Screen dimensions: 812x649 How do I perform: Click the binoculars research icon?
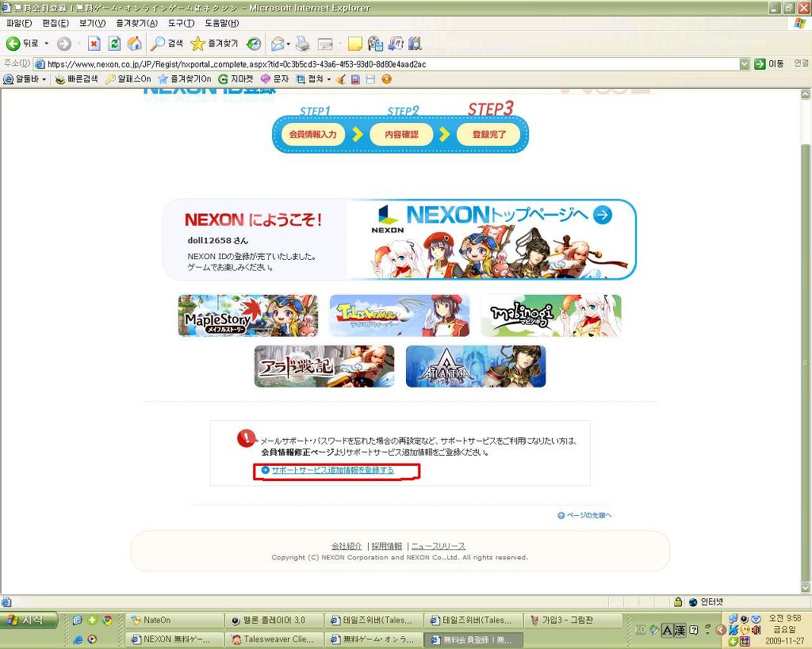point(415,44)
